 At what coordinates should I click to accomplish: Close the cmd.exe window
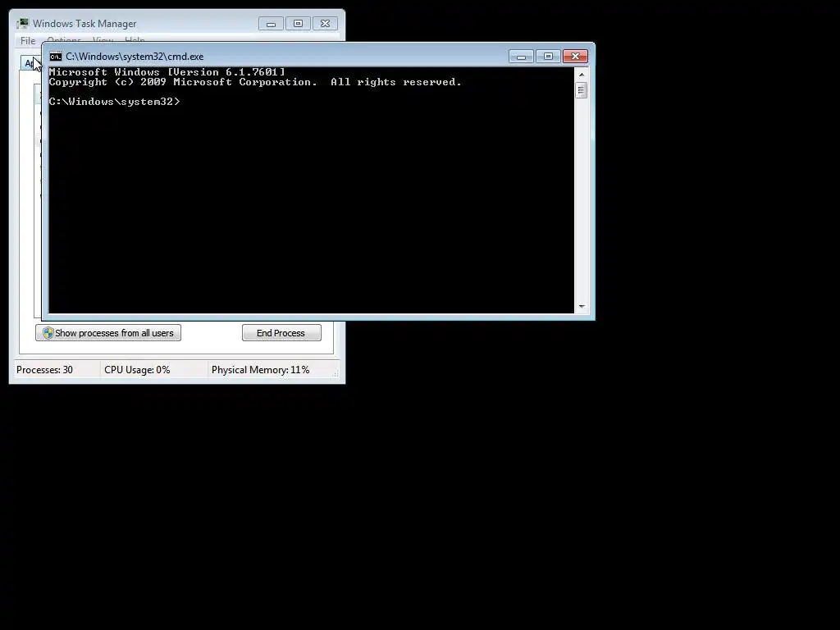[x=575, y=57]
